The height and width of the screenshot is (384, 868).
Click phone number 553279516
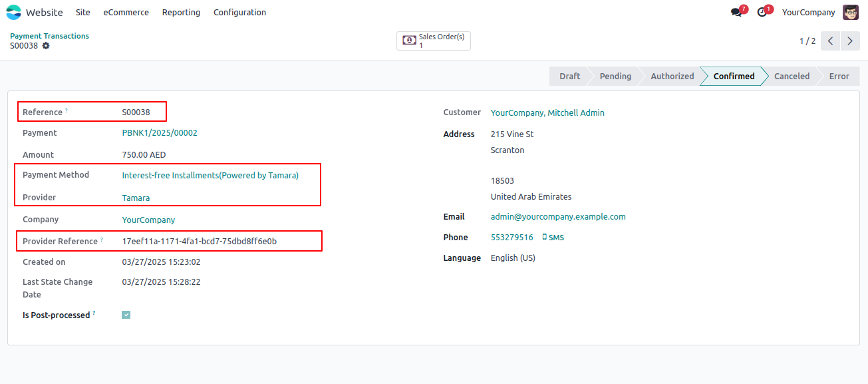click(x=512, y=238)
